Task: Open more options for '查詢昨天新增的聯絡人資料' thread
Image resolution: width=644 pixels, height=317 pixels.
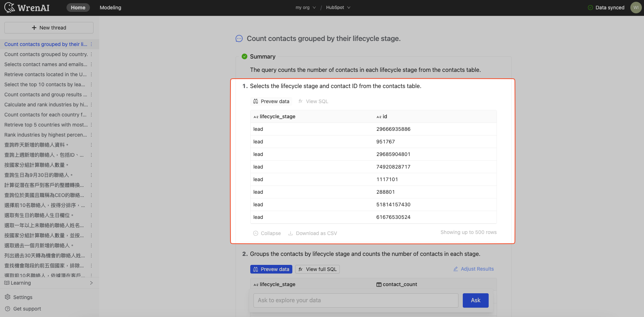Action: coord(91,145)
